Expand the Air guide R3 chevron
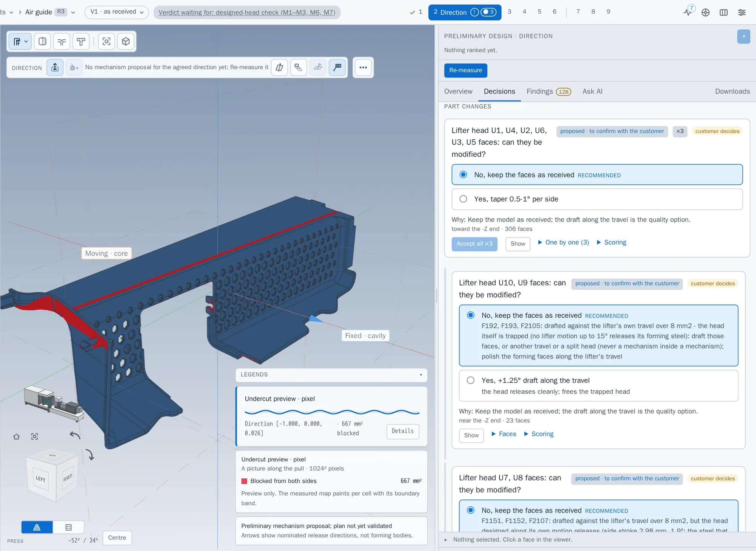 [x=73, y=12]
